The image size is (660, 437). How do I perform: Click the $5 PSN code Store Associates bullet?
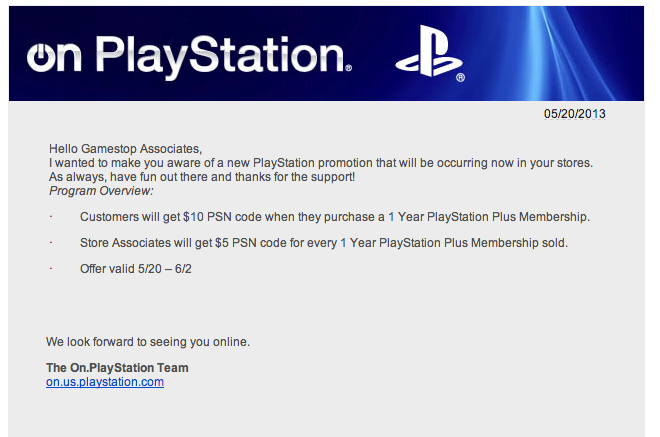click(324, 243)
